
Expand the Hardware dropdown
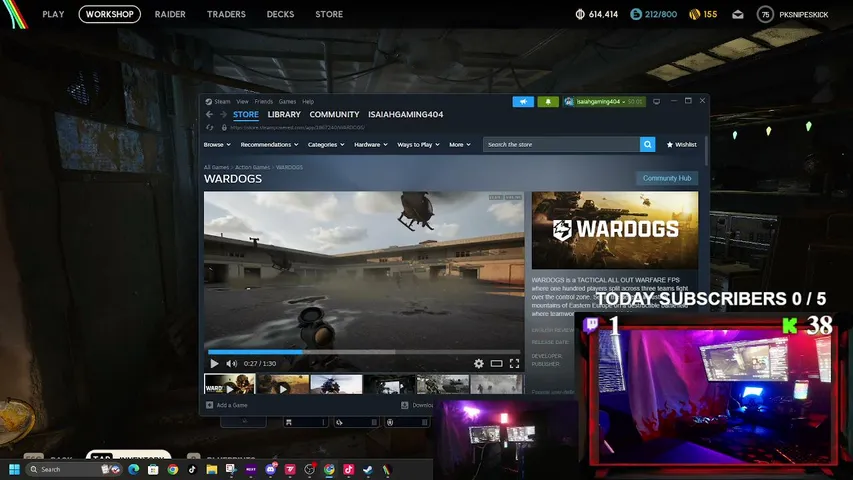tap(370, 144)
